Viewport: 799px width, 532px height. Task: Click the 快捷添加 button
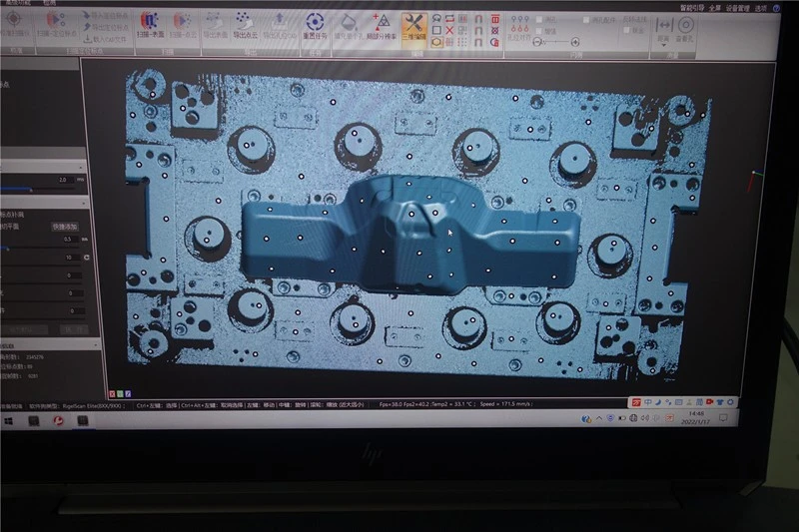tap(65, 227)
